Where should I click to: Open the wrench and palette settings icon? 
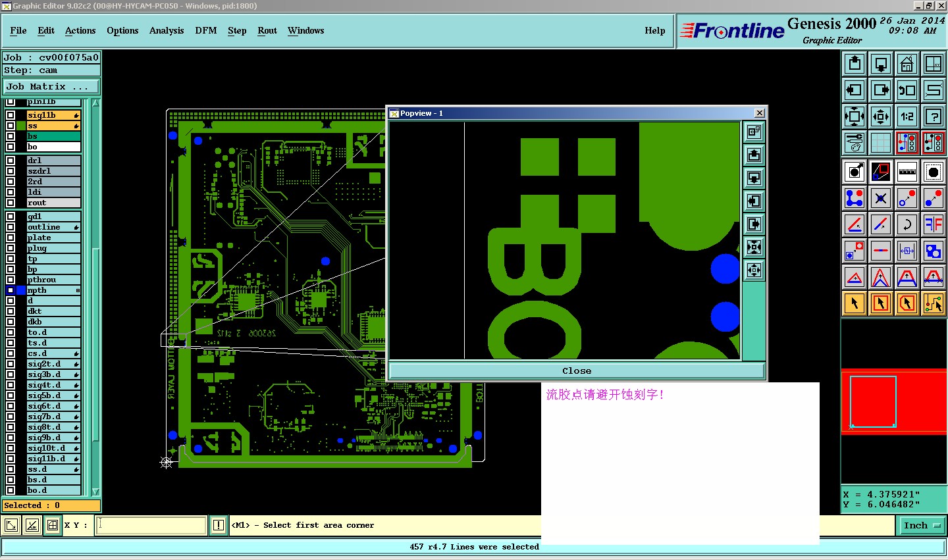[855, 143]
